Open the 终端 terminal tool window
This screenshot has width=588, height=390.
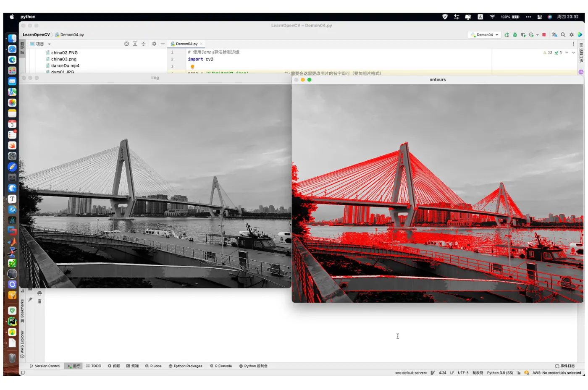pos(132,366)
